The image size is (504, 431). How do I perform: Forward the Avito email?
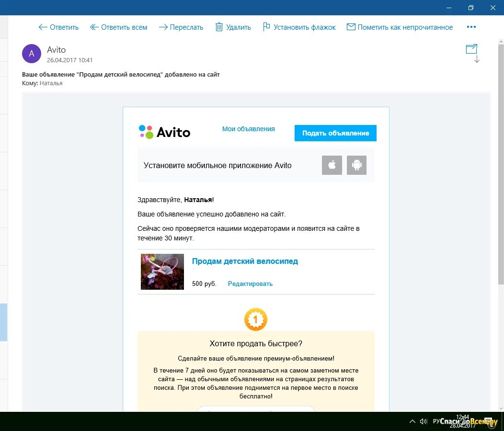(181, 27)
